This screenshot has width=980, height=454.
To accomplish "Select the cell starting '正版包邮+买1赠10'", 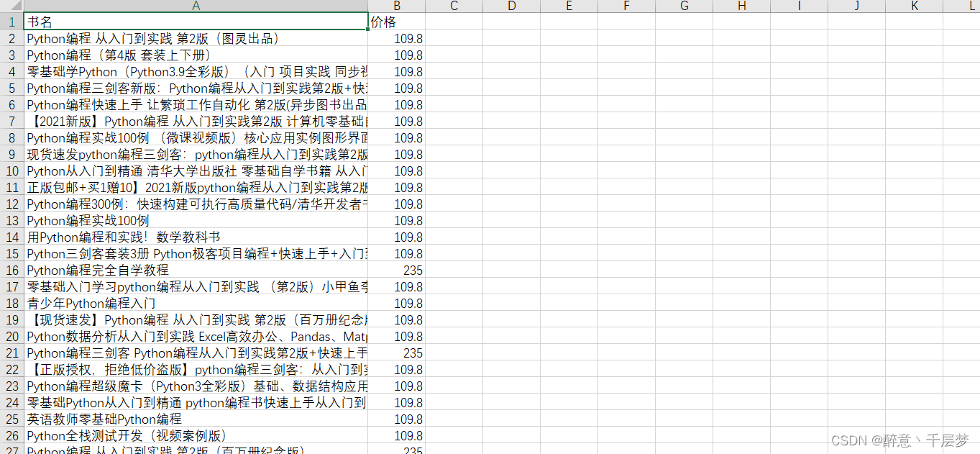I will pos(196,187).
